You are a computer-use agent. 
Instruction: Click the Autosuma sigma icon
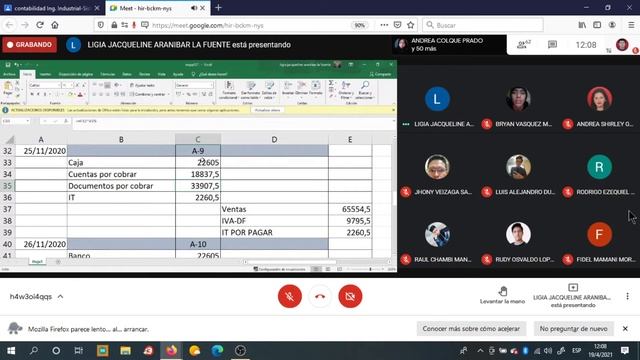[331, 83]
